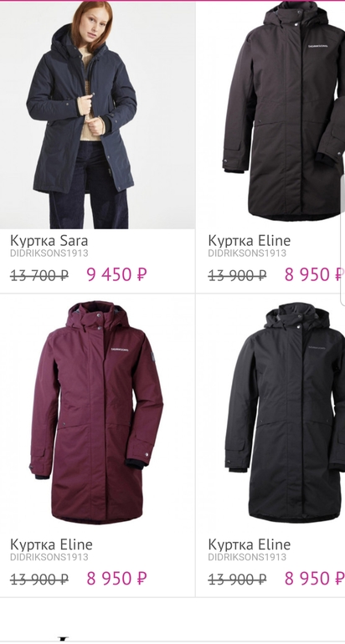View the bottom-row black Eline jacket photo
Screen dimensions: 345x644
pyautogui.click(x=285, y=413)
